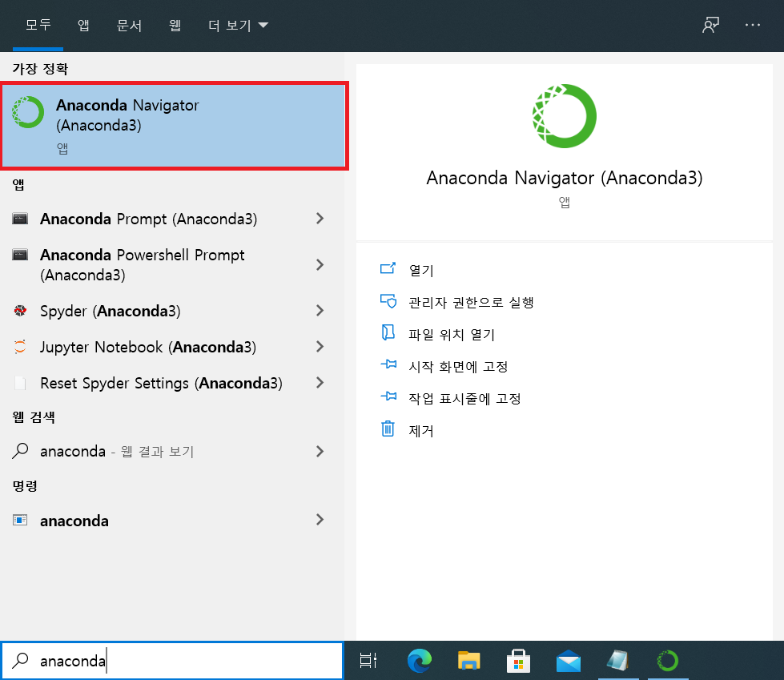The height and width of the screenshot is (680, 784).
Task: Click the uninstall trash can icon
Action: [x=388, y=429]
